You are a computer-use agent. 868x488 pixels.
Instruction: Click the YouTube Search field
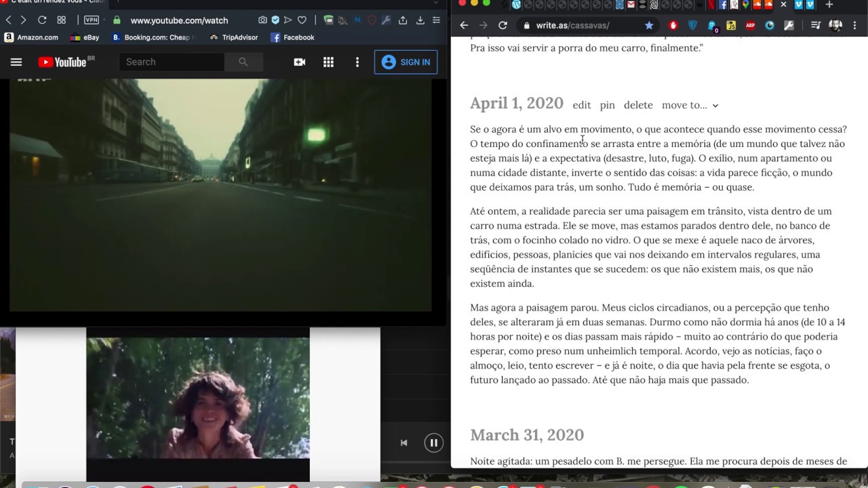172,62
